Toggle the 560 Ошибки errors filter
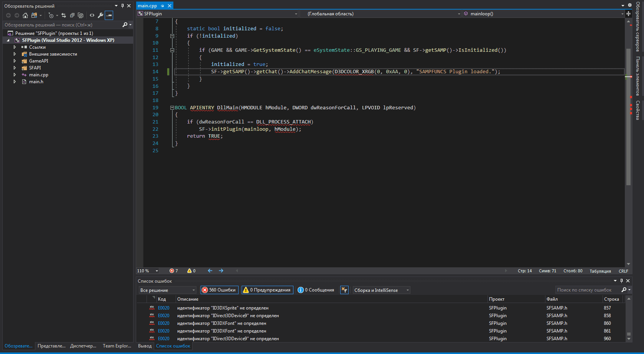The image size is (644, 354). pyautogui.click(x=219, y=290)
